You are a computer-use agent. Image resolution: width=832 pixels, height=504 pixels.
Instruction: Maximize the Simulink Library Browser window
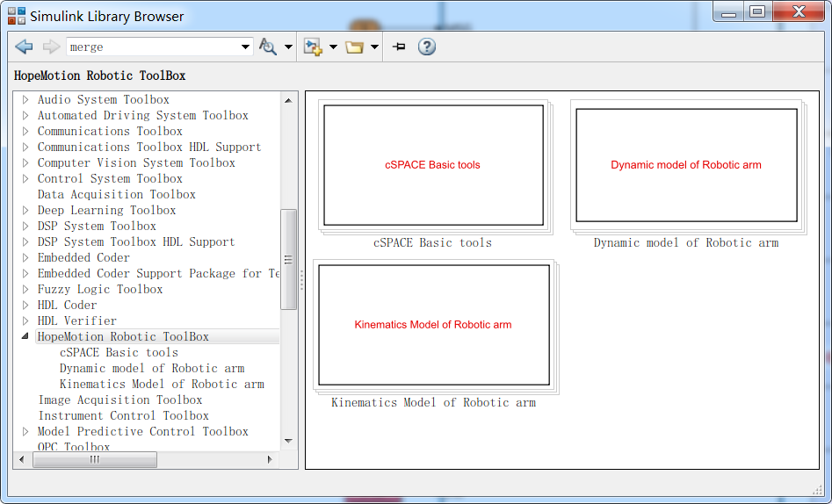click(x=757, y=11)
